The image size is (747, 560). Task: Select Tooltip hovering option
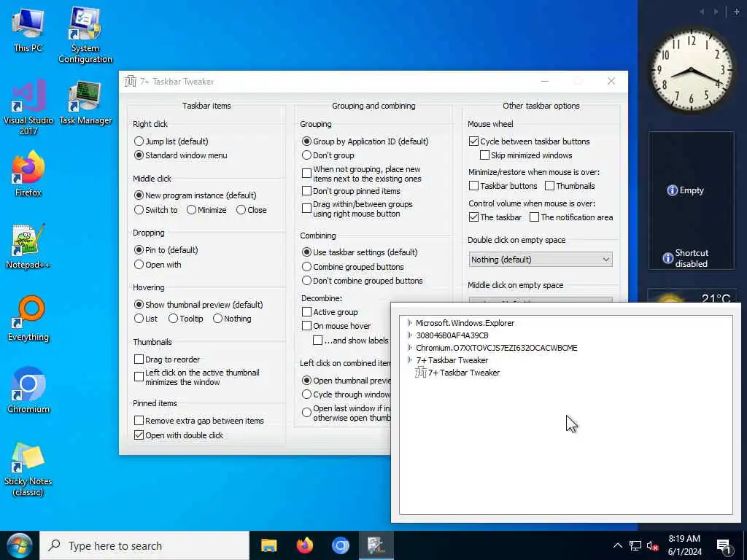coord(174,319)
